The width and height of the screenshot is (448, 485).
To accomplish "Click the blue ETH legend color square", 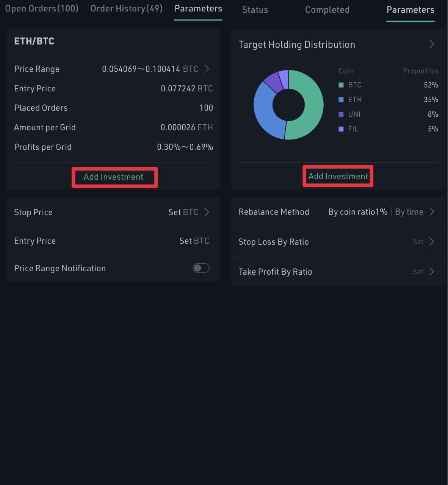I will (x=341, y=100).
